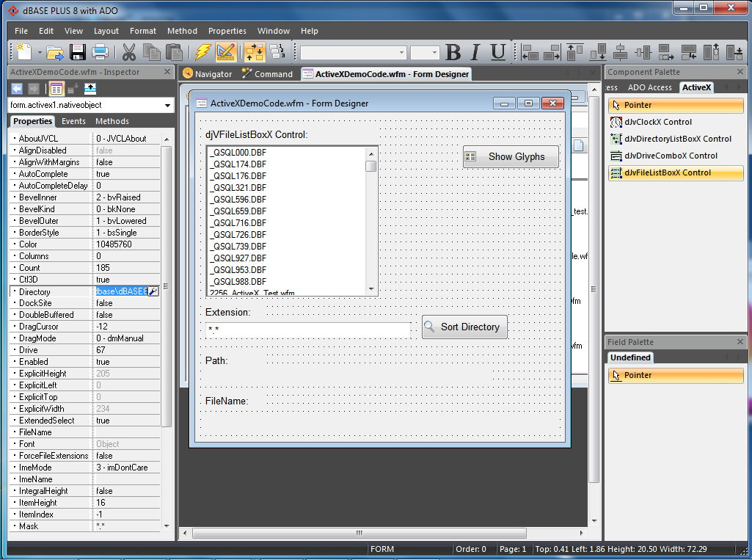
Task: Click the Paste clipboard icon
Action: tap(174, 52)
